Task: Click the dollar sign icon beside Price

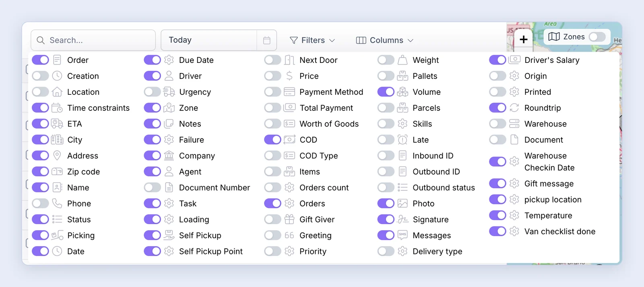Action: click(x=289, y=76)
